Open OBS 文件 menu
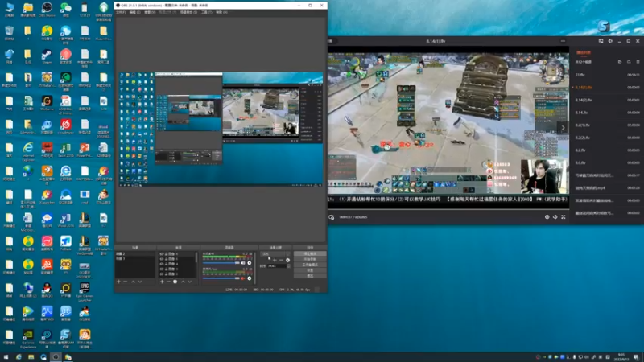The image size is (644, 362). tap(120, 12)
